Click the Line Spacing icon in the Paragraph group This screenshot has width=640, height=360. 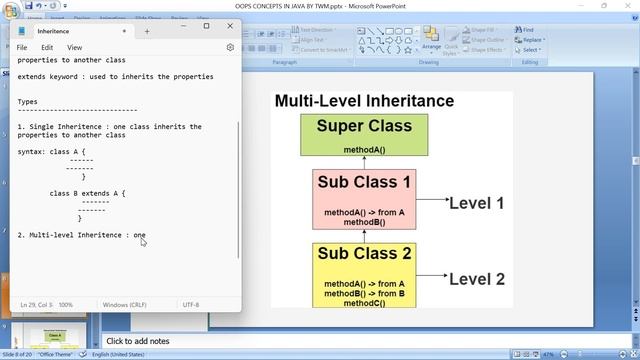point(282,34)
